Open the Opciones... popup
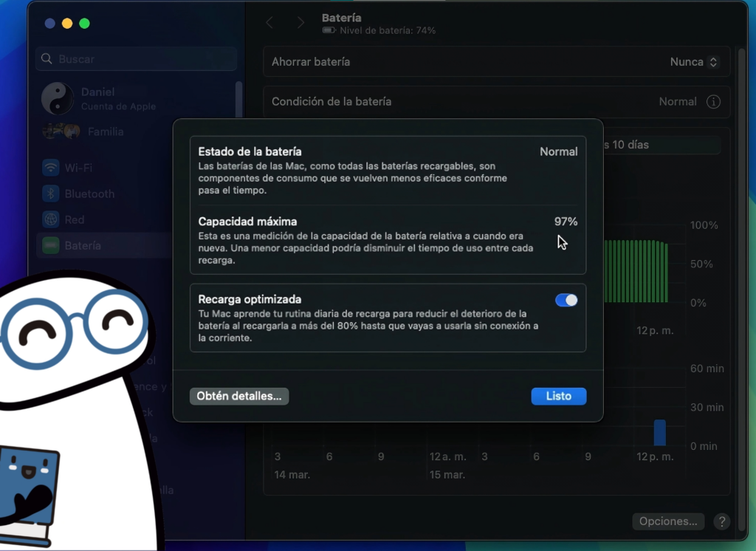Screen dimensions: 756x551 point(667,521)
